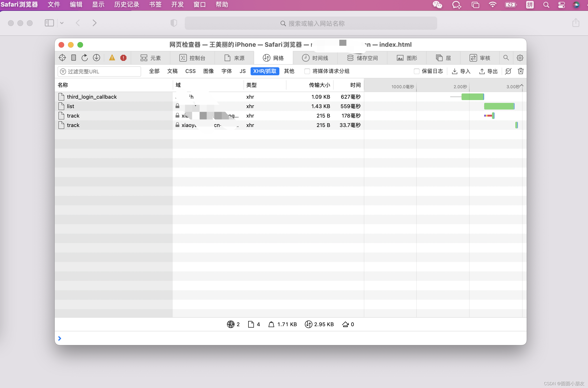This screenshot has width=588, height=388.
Task: Clear network items with trash icon
Action: point(521,71)
